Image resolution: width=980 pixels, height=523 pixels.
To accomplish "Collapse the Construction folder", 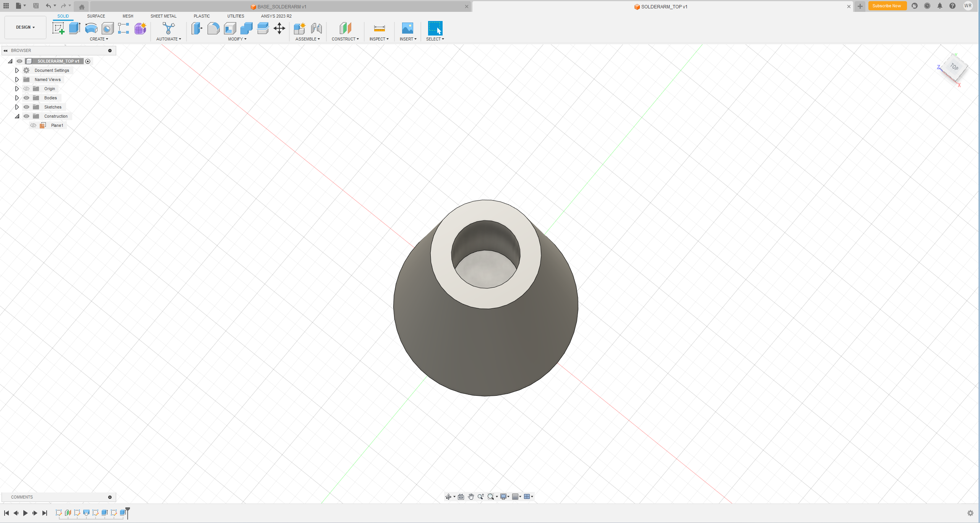I will tap(17, 116).
